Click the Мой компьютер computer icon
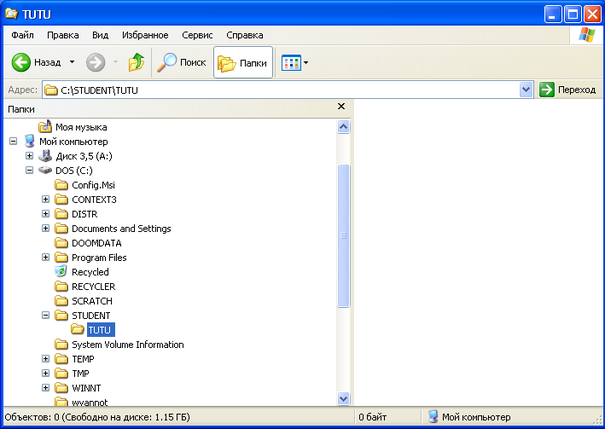 29,141
